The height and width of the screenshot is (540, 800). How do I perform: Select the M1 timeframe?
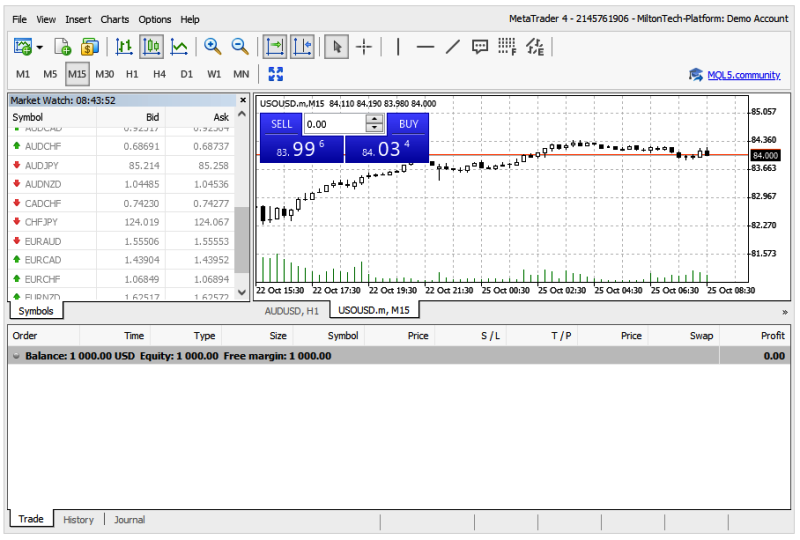pyautogui.click(x=23, y=75)
